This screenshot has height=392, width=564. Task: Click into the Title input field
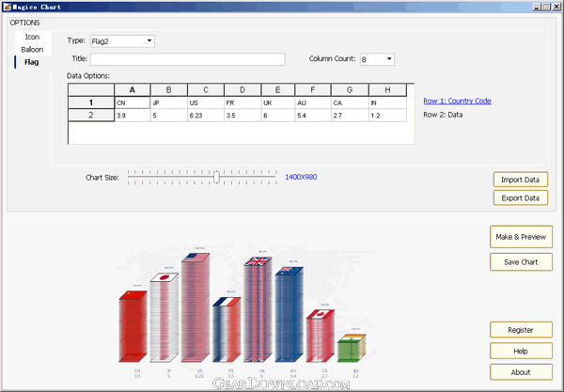point(188,59)
